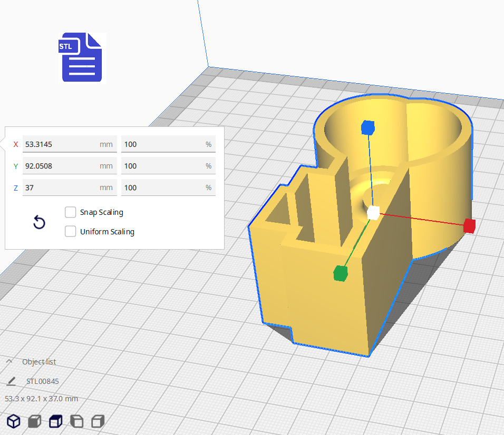
Task: Click the STL file icon
Action: click(82, 58)
